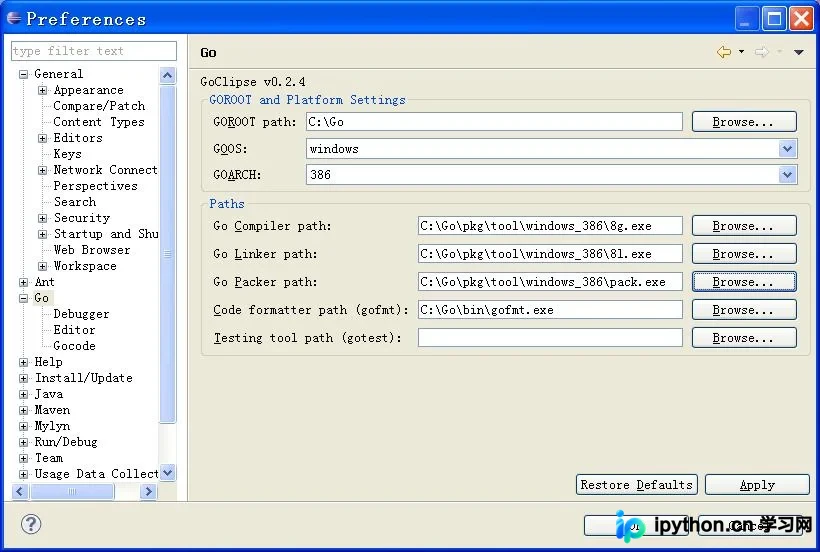Select Keys preference item

(x=67, y=154)
